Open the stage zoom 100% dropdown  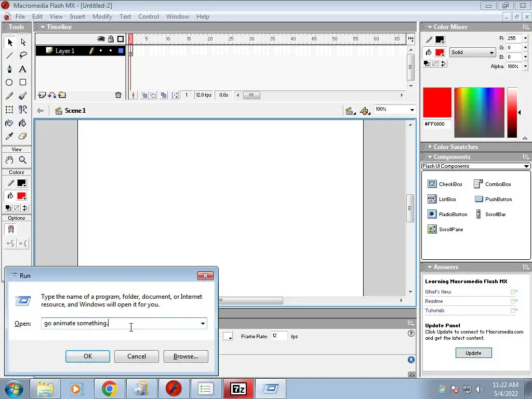click(x=412, y=110)
